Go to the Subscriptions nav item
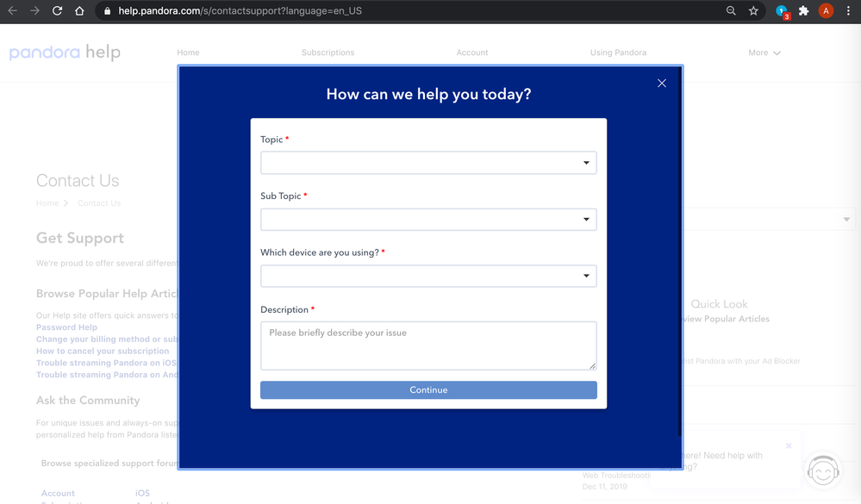The height and width of the screenshot is (504, 861). tap(328, 53)
